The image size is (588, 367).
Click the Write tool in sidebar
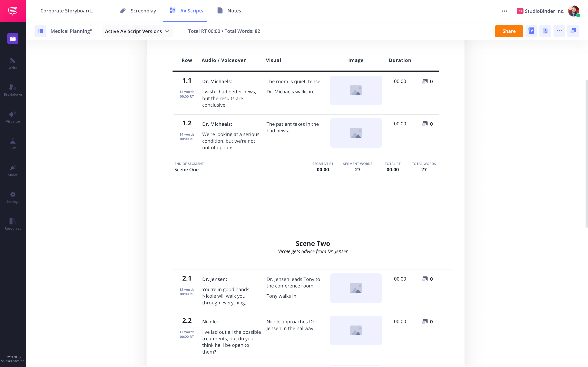[x=13, y=64]
